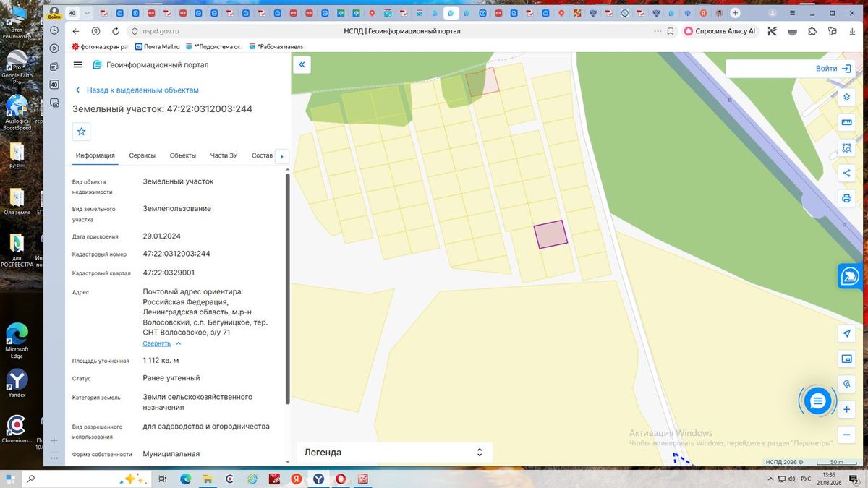Screen dimensions: 868x488
Task: Click the Свернуть link under address
Action: click(157, 343)
